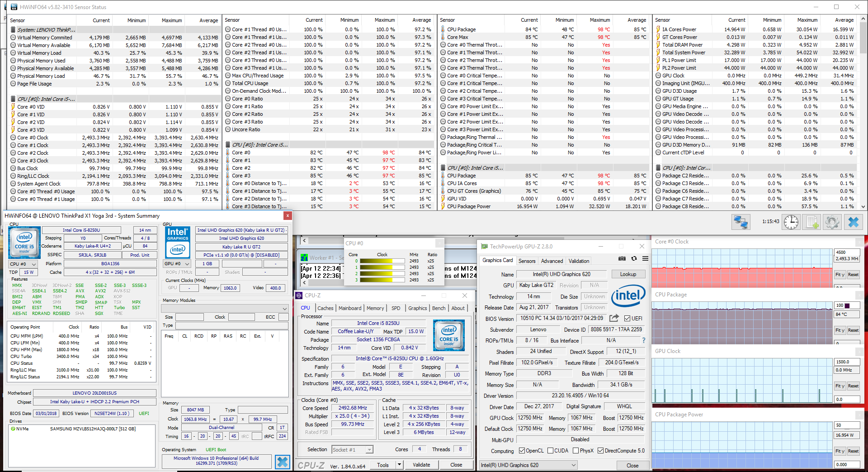
Task: Click the Intel Graphics logo in System Summary
Action: pyautogui.click(x=178, y=242)
